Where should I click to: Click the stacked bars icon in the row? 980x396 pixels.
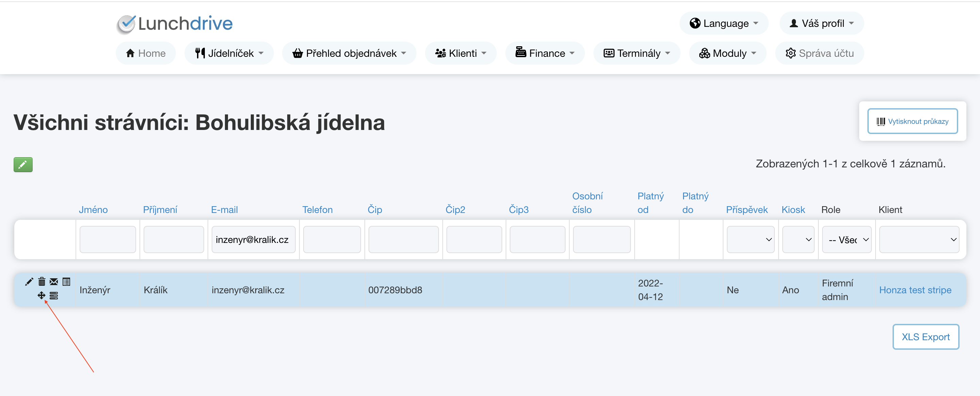[54, 296]
